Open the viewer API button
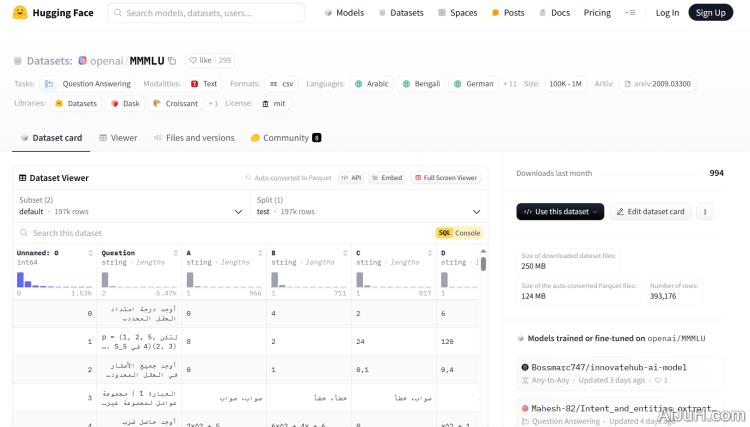This screenshot has height=427, width=750. [351, 178]
